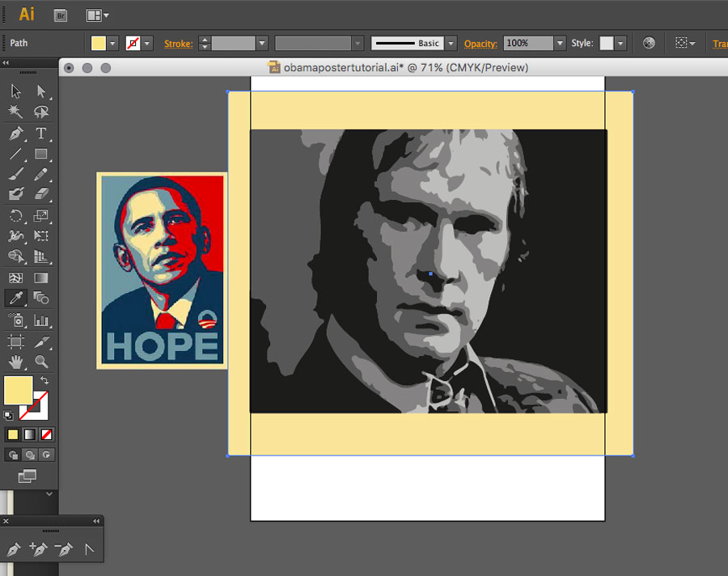Image resolution: width=728 pixels, height=576 pixels.
Task: Select the Pen tool in the Tools panel
Action: pyautogui.click(x=16, y=133)
